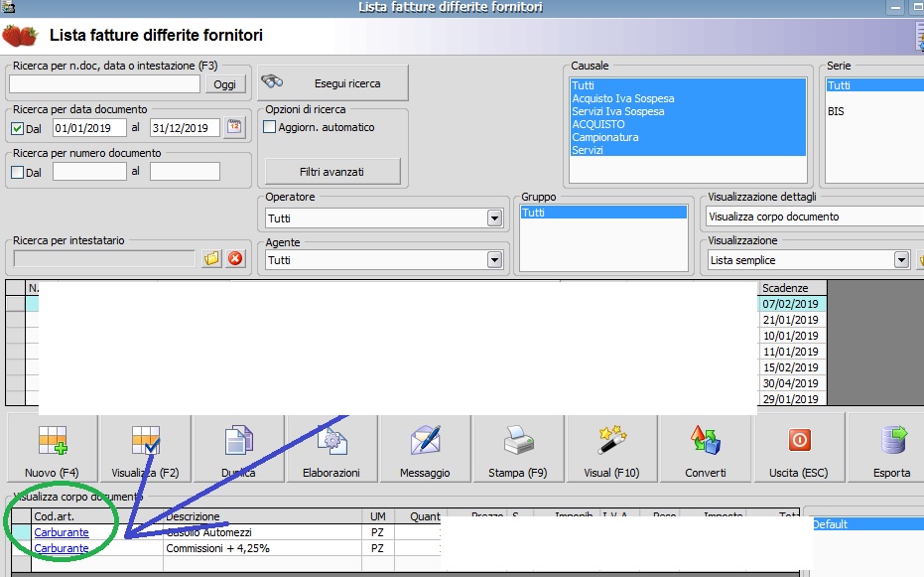The height and width of the screenshot is (577, 924).
Task: Open Filtri avanzati
Action: [x=331, y=172]
